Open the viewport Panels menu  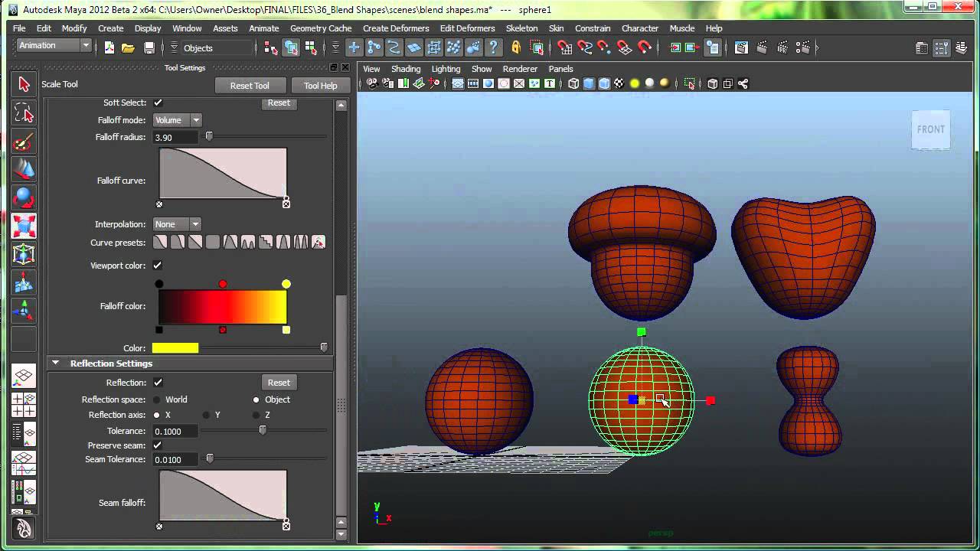pos(560,69)
